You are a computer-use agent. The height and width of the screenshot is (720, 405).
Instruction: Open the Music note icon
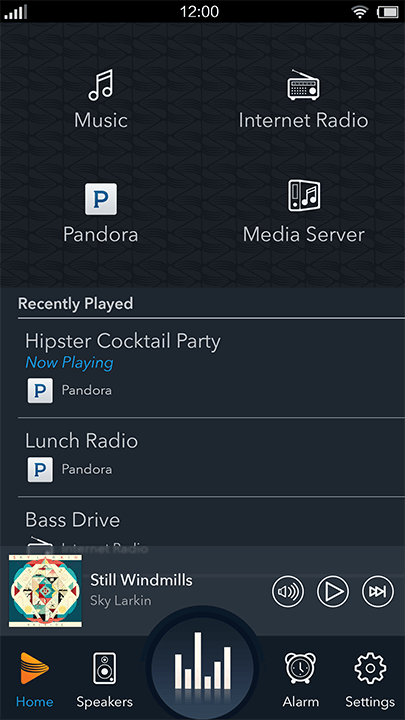(101, 85)
